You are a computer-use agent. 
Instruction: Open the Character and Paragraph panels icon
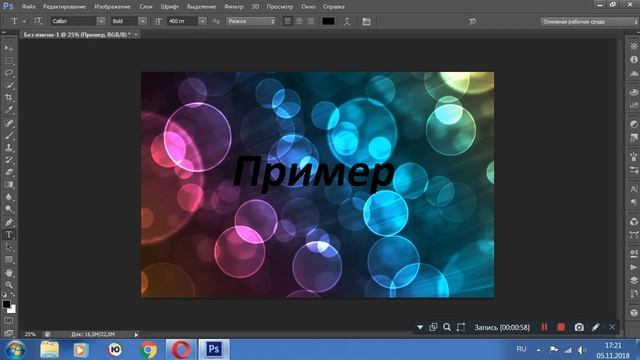[x=366, y=22]
